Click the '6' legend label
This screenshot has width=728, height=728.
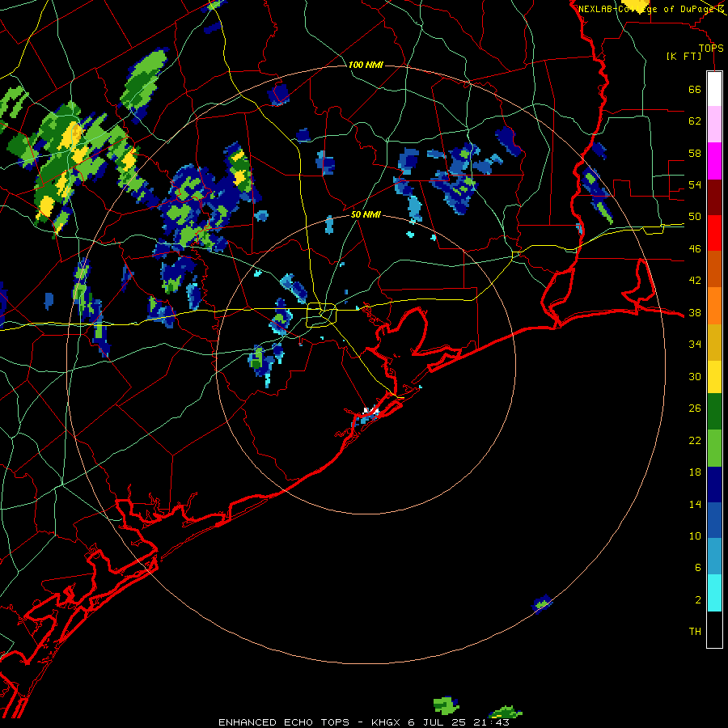(x=698, y=568)
